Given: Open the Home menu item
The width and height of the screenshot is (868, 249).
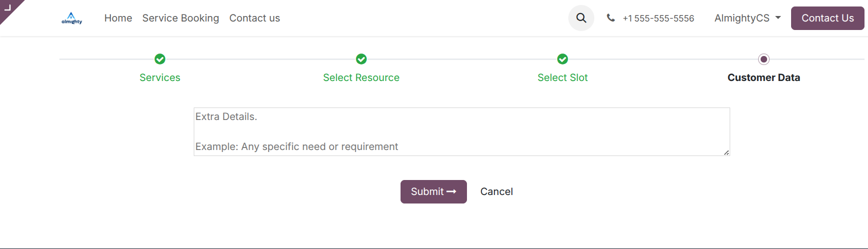Looking at the screenshot, I should click(118, 18).
